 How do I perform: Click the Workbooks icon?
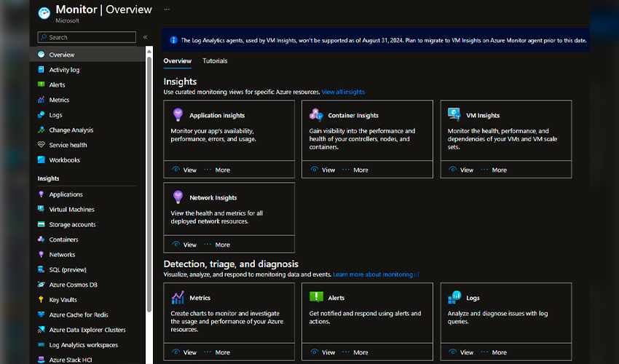click(41, 159)
